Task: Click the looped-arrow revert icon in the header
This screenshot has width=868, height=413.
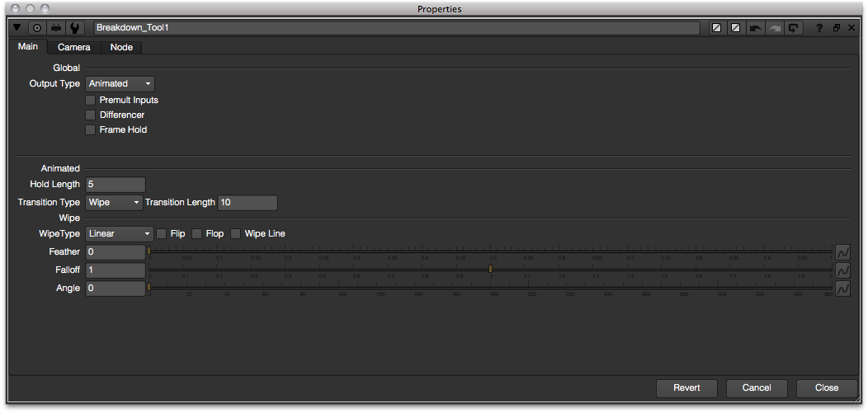Action: tap(793, 28)
